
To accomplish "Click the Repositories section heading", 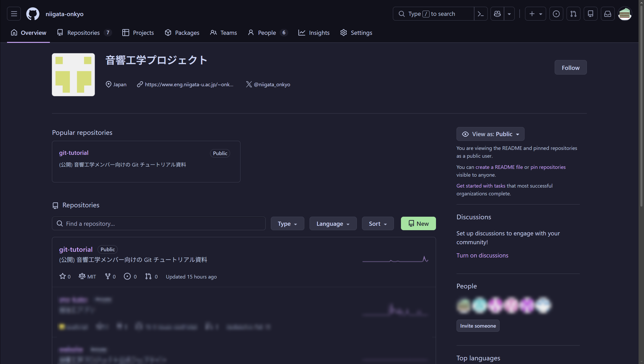I will [81, 205].
